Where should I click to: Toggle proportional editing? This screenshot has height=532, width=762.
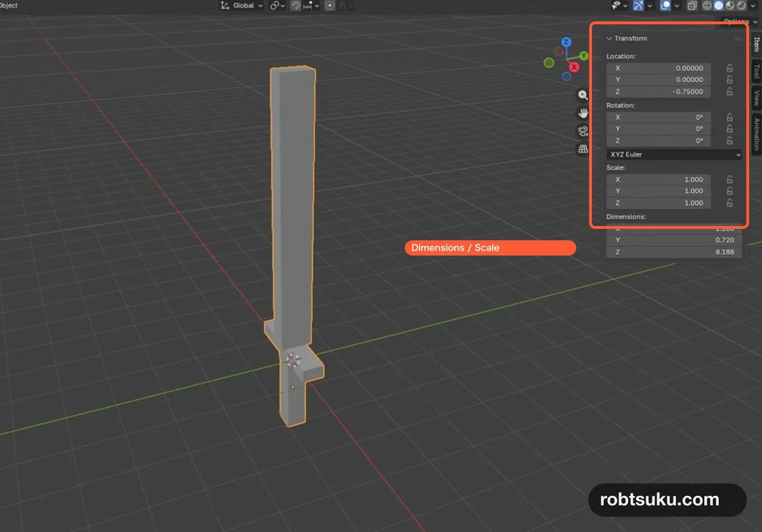coord(330,6)
